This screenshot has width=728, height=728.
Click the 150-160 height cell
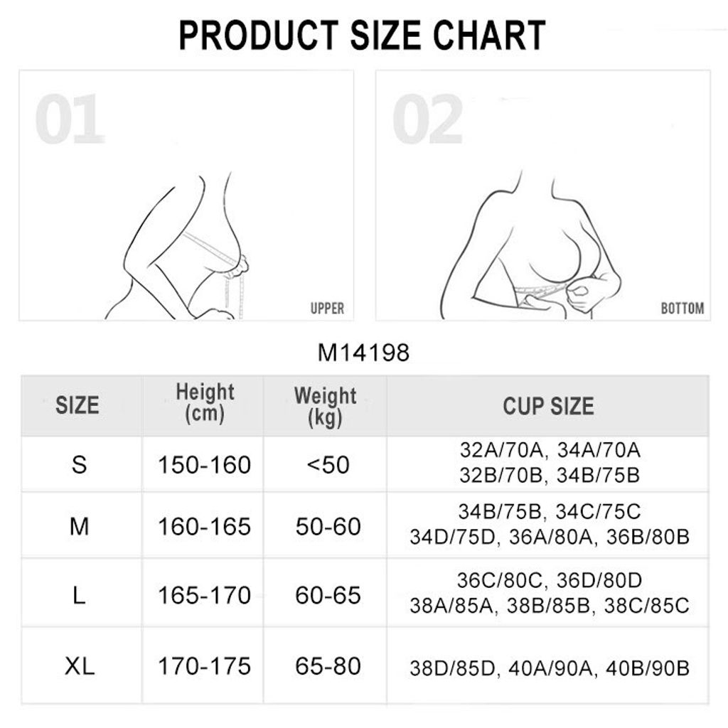[205, 465]
